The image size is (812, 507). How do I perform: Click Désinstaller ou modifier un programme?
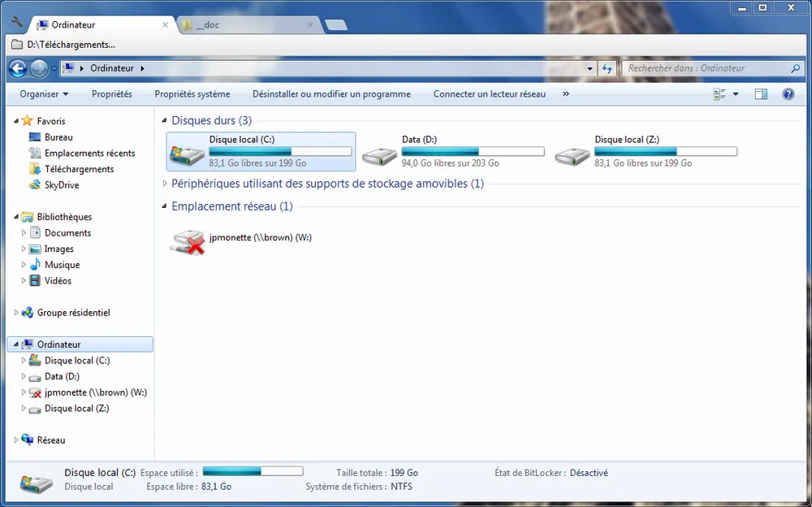(x=331, y=93)
